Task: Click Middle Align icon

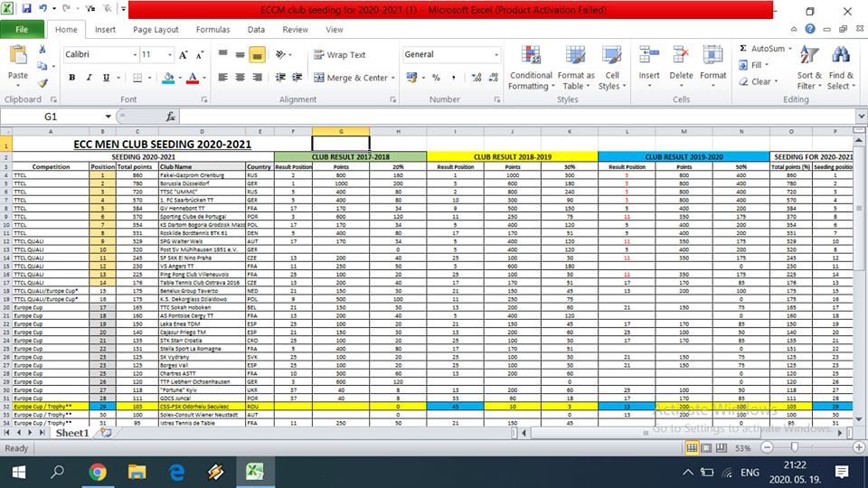Action: tap(240, 54)
